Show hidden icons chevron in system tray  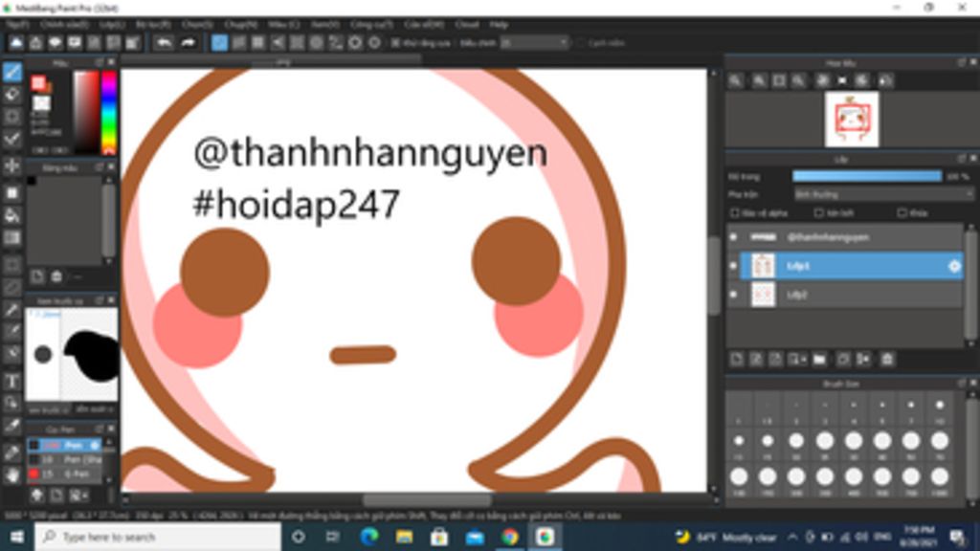pyautogui.click(x=792, y=537)
